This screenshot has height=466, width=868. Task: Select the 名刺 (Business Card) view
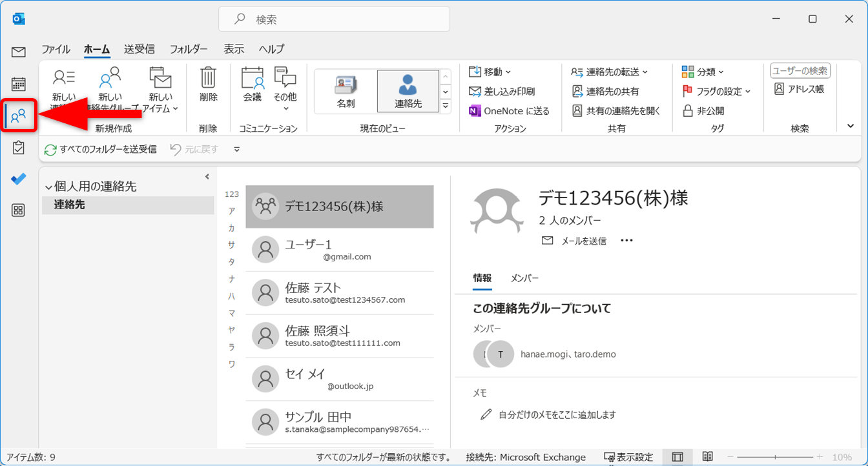click(x=346, y=91)
